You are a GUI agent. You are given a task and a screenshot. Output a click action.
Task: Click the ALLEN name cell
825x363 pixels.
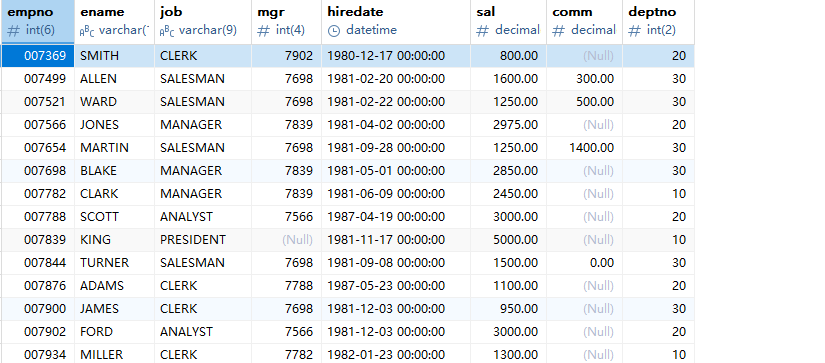click(115, 79)
